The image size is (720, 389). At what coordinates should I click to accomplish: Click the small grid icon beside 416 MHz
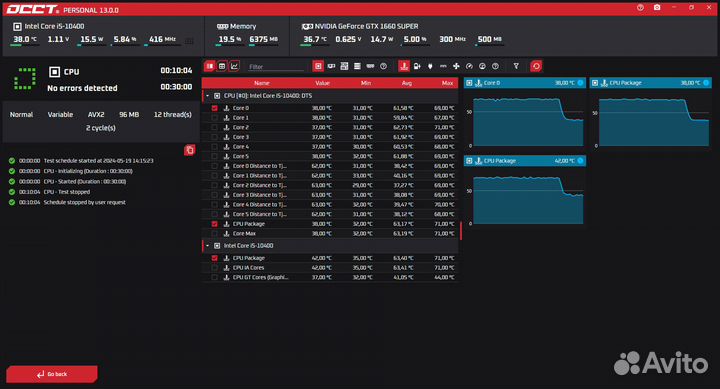click(189, 41)
